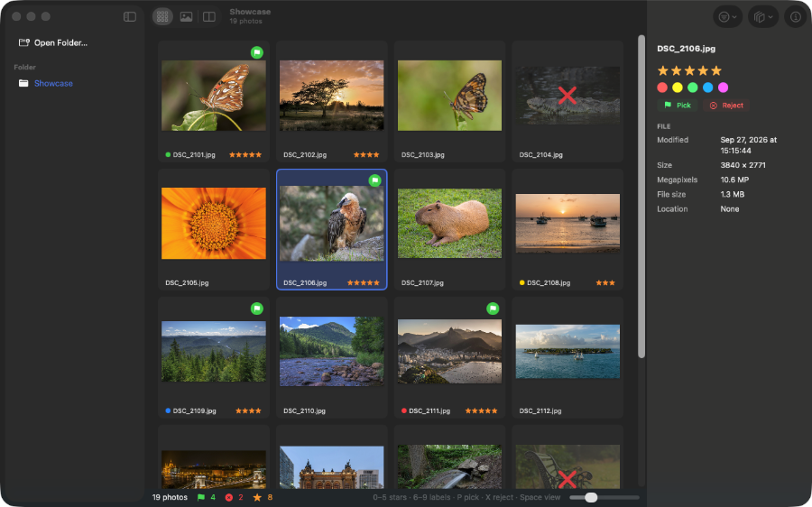Set rating to one star in inspector

point(663,70)
